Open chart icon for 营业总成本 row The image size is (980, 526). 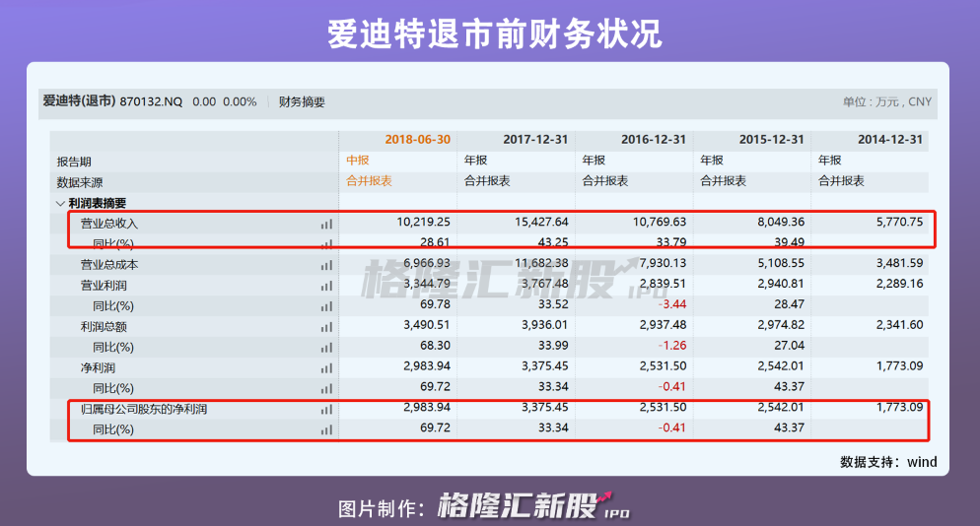327,266
